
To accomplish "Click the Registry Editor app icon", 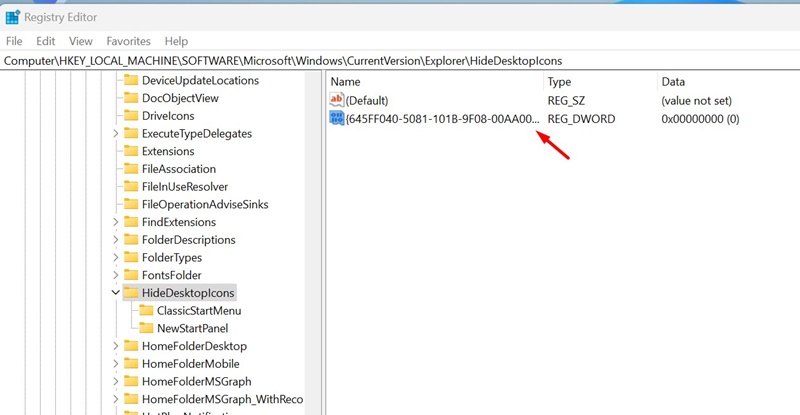I will (x=13, y=17).
